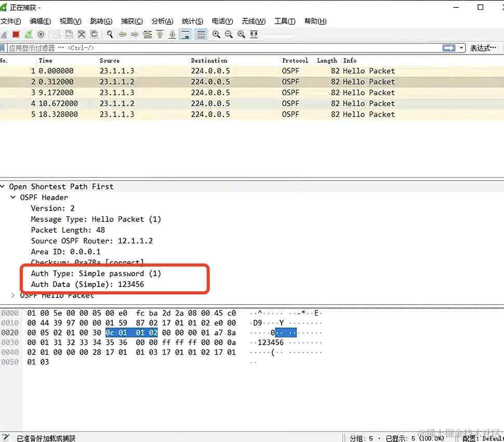The width and height of the screenshot is (504, 442).
Task: Select Source OSPF Router: 12.1.1.2 field
Action: pyautogui.click(x=91, y=241)
